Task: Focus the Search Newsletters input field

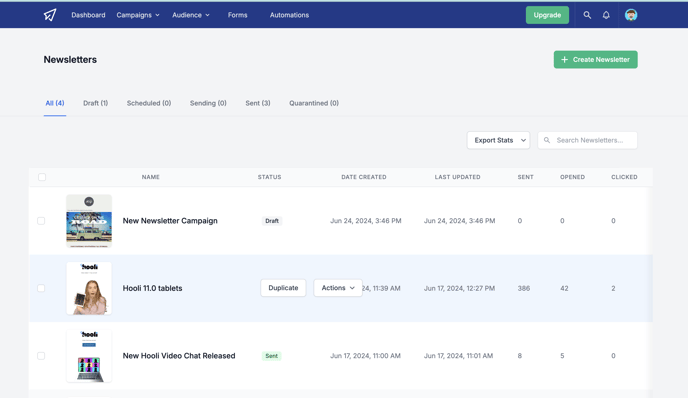Action: click(588, 140)
